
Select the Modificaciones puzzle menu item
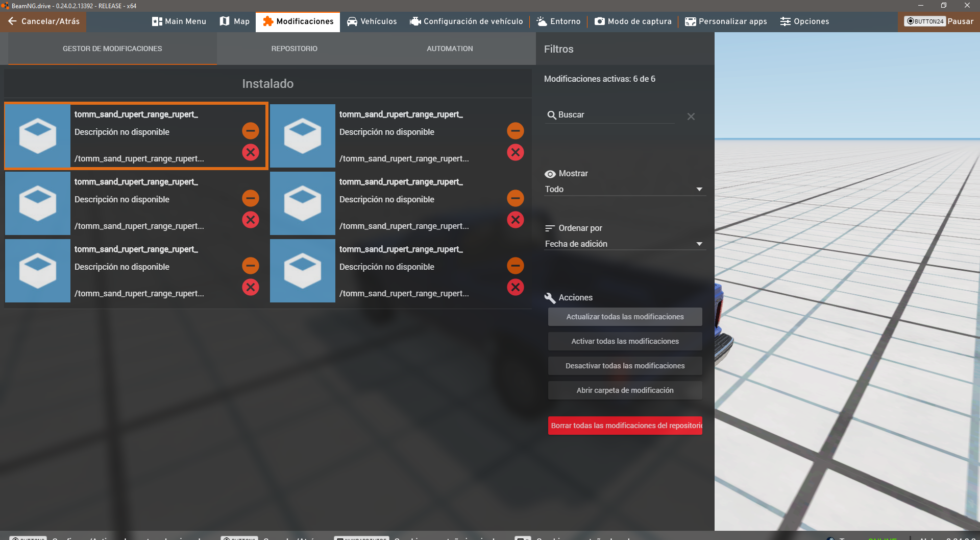[x=298, y=21]
